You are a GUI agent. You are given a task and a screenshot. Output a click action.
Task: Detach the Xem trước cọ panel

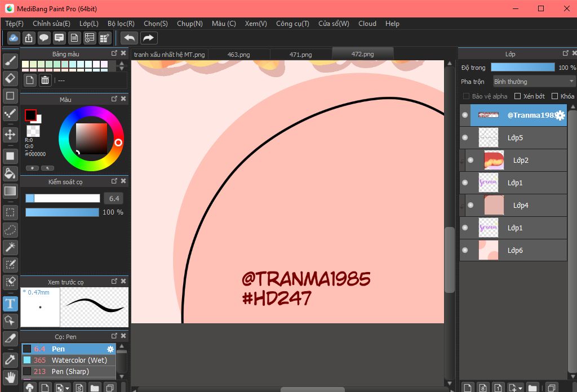tap(114, 281)
